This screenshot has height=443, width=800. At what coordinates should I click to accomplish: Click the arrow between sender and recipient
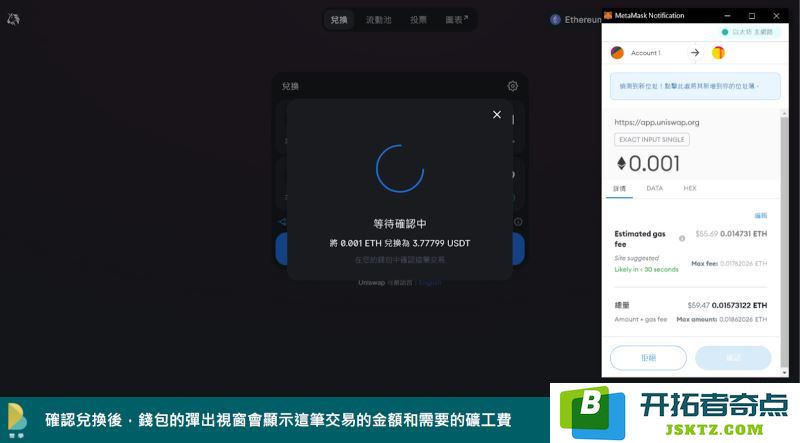[695, 53]
